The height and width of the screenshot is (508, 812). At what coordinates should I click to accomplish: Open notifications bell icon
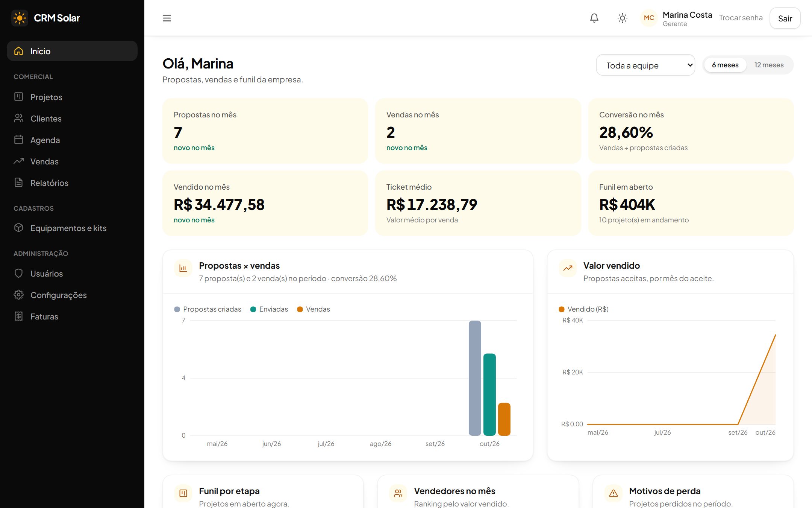594,18
